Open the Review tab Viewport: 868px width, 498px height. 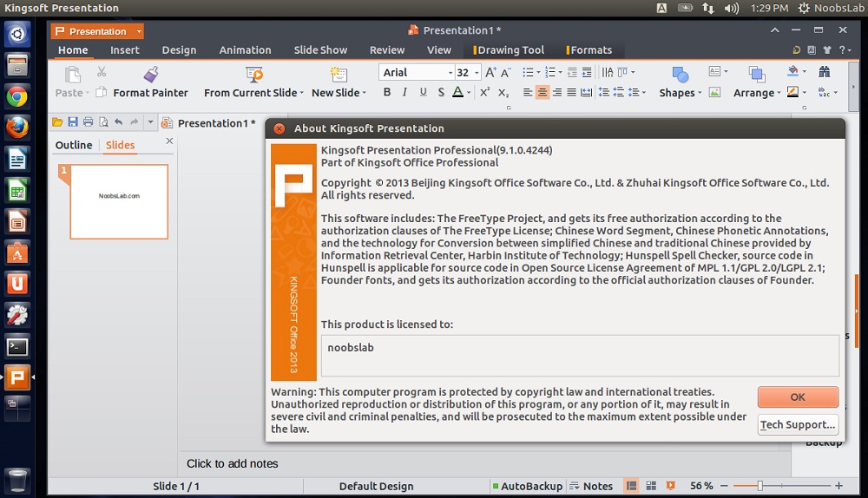tap(387, 49)
